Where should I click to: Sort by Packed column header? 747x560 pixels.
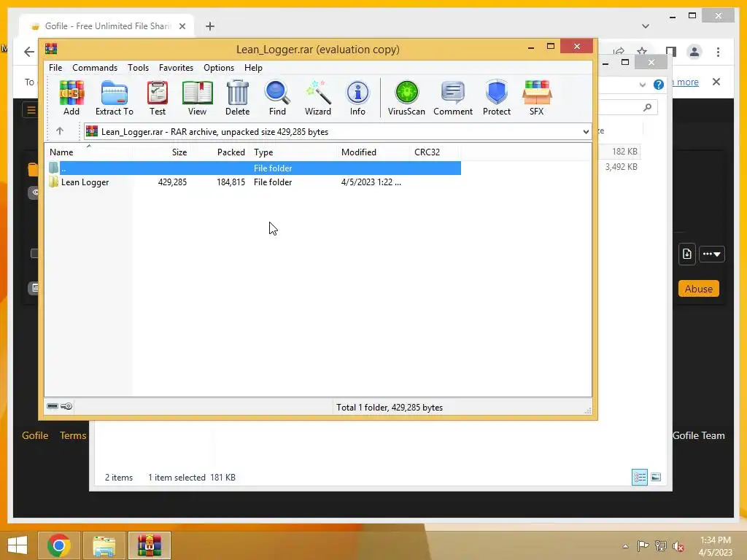(x=220, y=152)
